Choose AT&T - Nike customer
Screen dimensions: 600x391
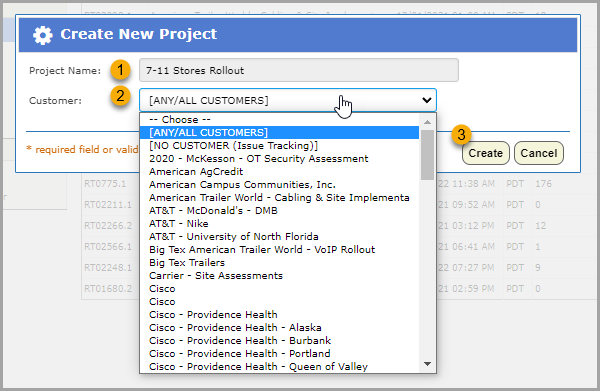tap(279, 223)
